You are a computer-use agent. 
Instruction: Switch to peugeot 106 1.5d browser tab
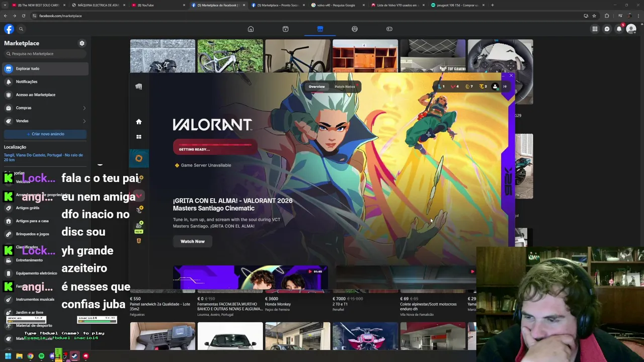point(457,5)
